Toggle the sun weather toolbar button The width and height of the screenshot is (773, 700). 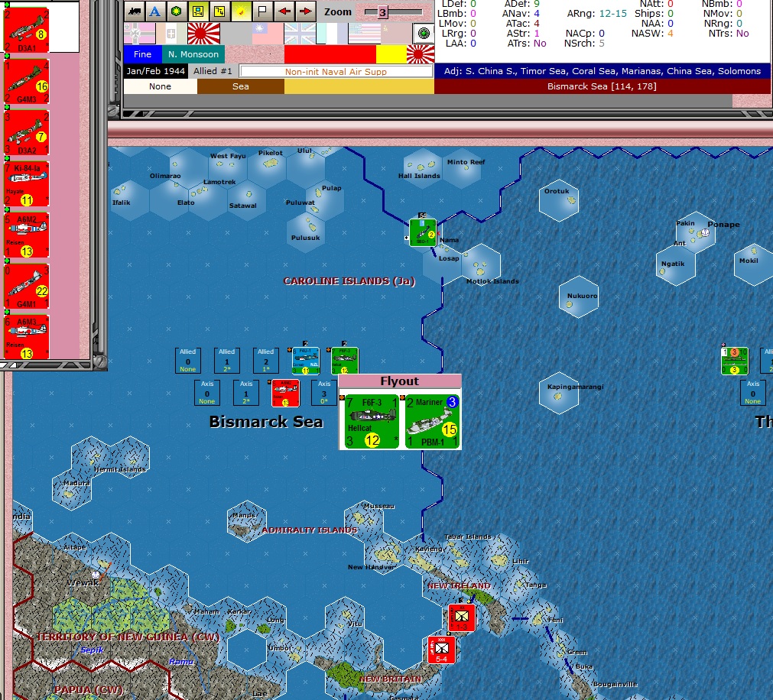click(x=241, y=11)
